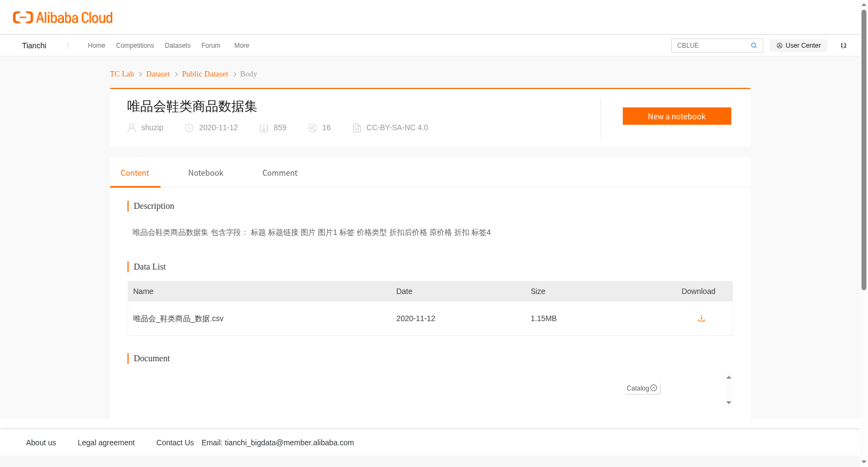Open the About us footer link
The width and height of the screenshot is (868, 467).
coord(41,443)
